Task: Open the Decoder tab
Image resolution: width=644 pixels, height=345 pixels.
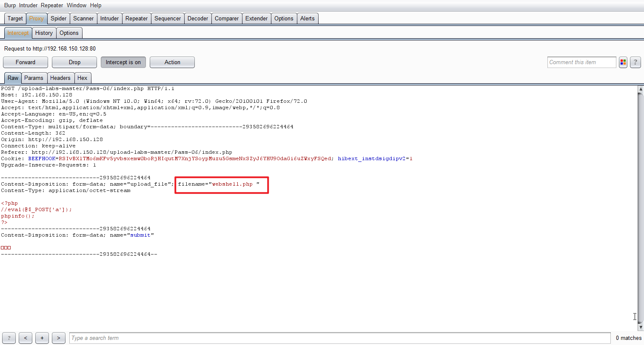Action: point(198,18)
